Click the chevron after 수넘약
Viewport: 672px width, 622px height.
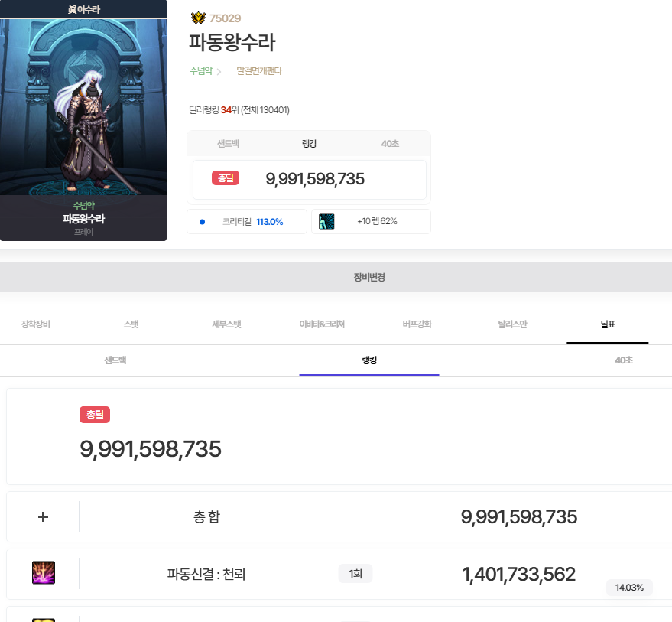tap(219, 72)
